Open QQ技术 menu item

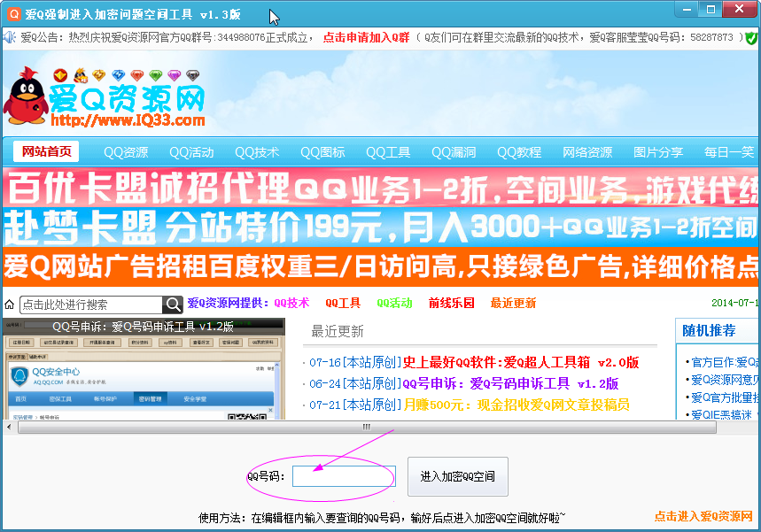257,152
